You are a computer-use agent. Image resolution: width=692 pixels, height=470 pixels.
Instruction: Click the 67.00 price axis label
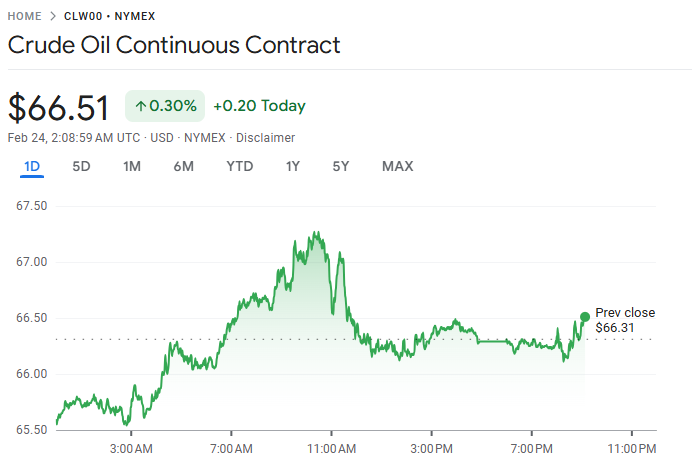[32, 262]
